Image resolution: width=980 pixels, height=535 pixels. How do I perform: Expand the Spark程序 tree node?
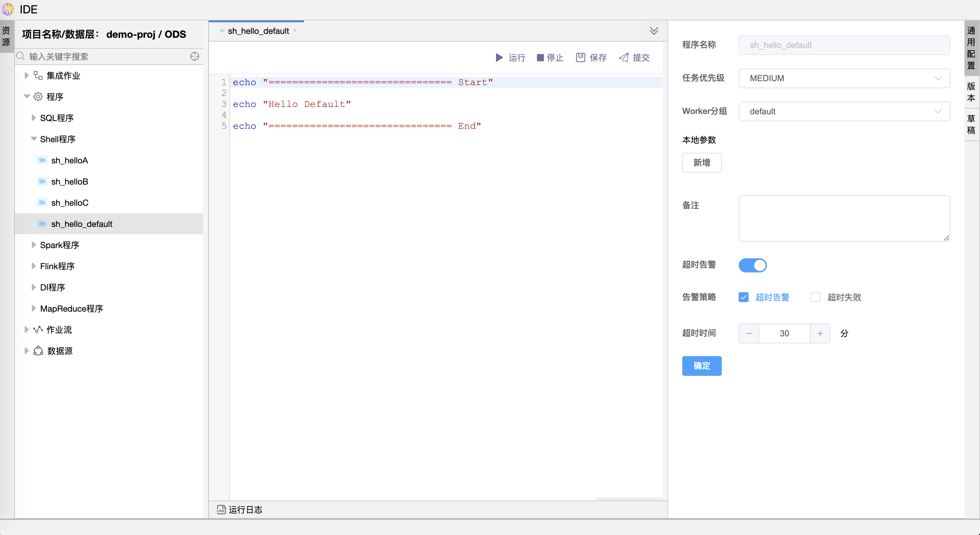[x=34, y=245]
